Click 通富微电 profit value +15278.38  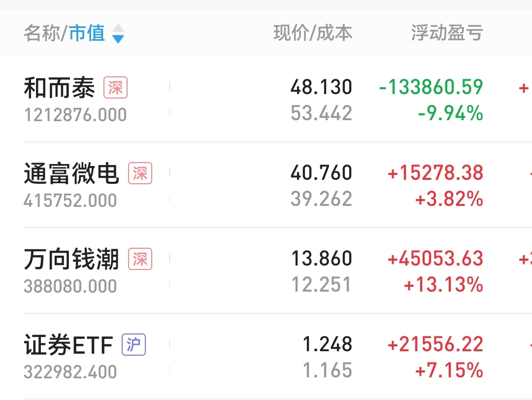435,173
